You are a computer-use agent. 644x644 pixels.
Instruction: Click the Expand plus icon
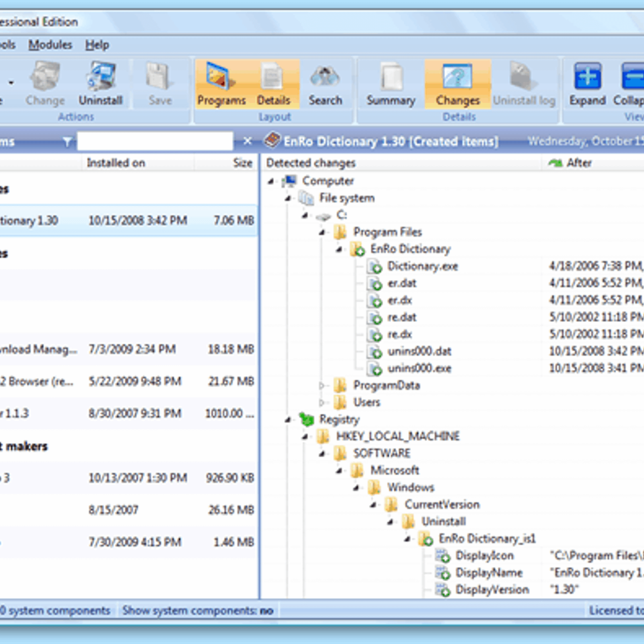pos(587,75)
